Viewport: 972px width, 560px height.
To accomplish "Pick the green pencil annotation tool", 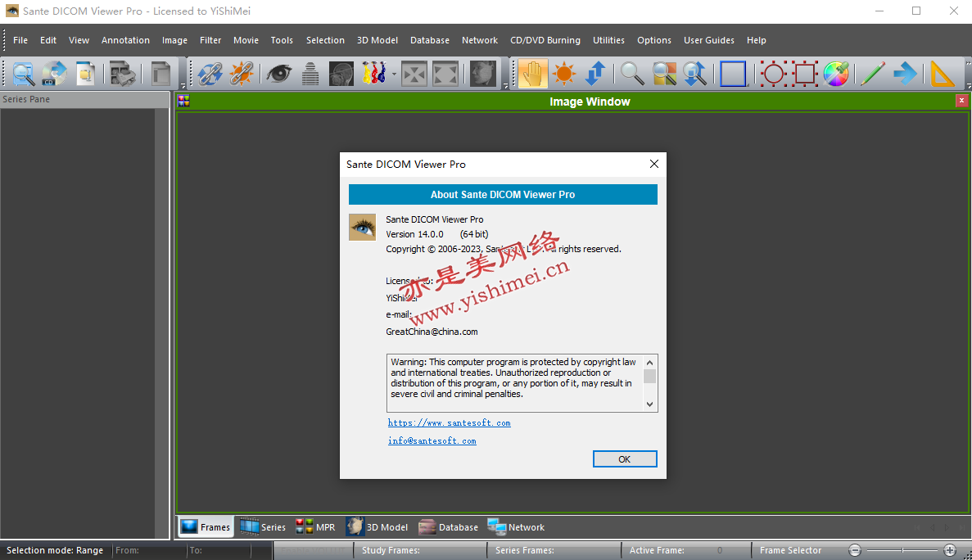I will click(x=873, y=74).
